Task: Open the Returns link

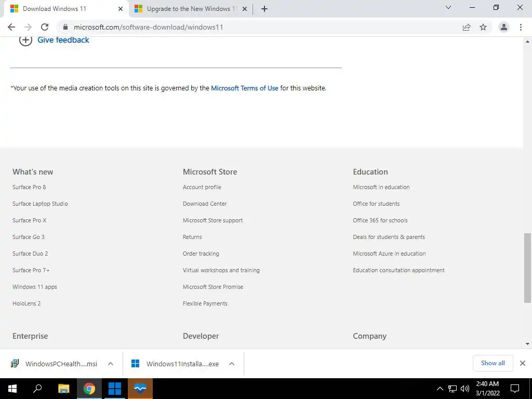Action: click(192, 237)
